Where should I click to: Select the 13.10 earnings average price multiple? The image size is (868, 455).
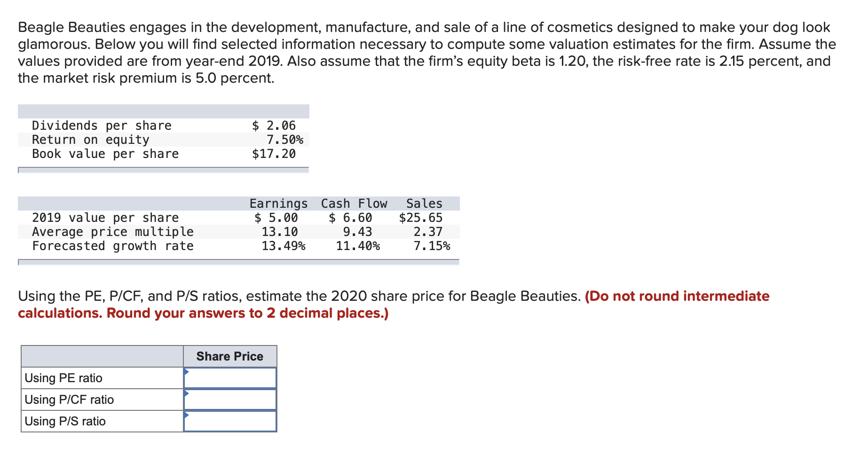click(280, 232)
